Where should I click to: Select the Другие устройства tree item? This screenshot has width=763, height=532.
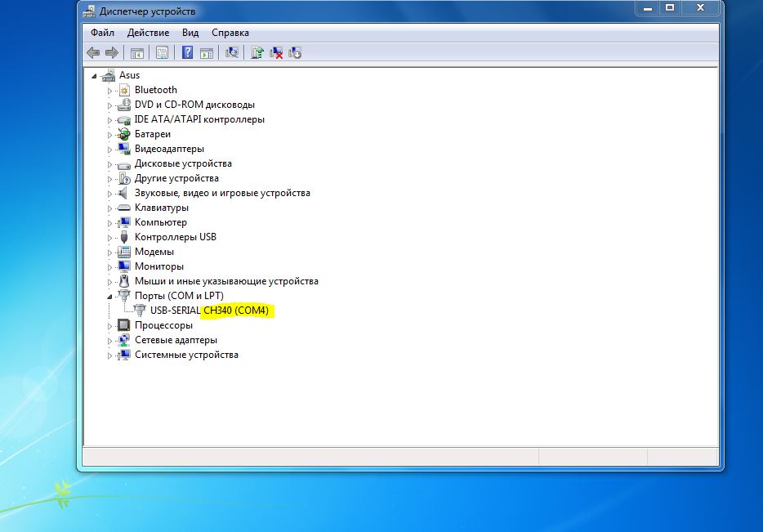point(176,178)
